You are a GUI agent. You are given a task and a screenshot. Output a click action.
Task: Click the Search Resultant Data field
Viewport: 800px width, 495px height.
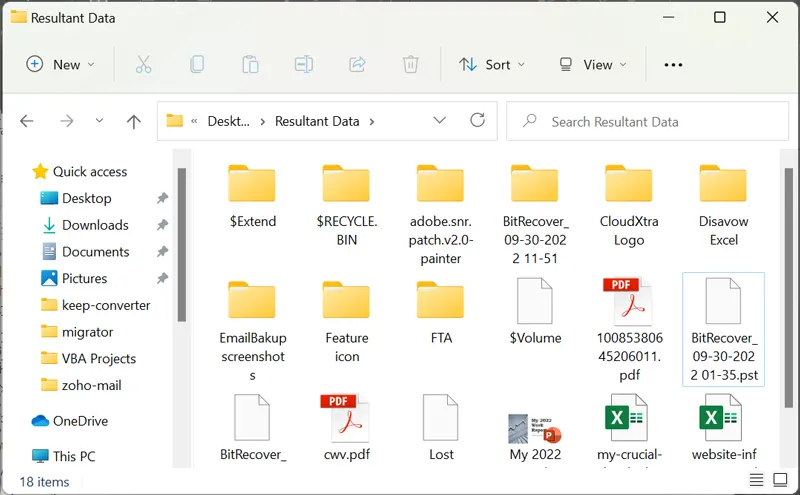coord(647,121)
